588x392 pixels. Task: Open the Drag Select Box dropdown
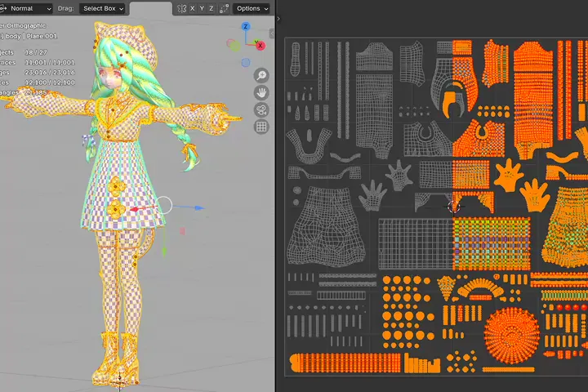104,8
